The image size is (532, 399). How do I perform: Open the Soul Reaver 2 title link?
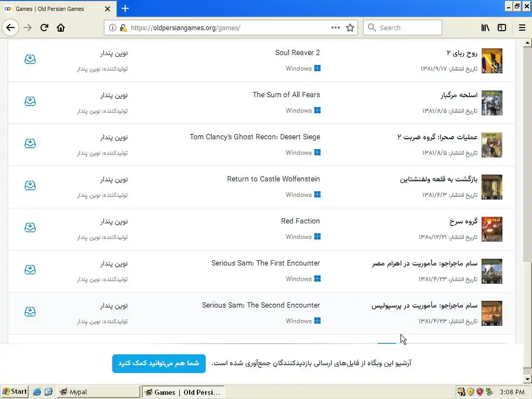[298, 52]
